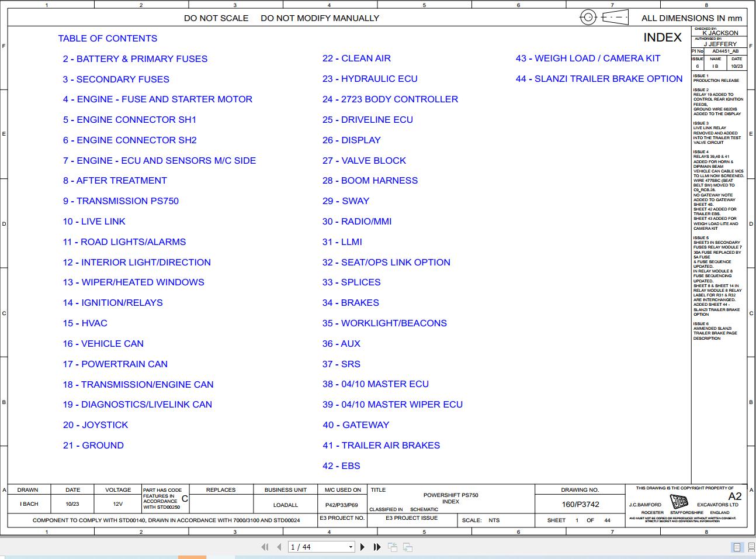Click the next view navigation icon
This screenshot has width=756, height=559.
(x=408, y=547)
